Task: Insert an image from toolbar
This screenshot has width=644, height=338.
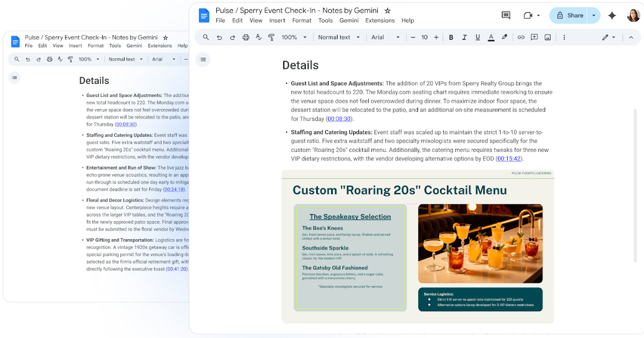Action: (x=547, y=38)
